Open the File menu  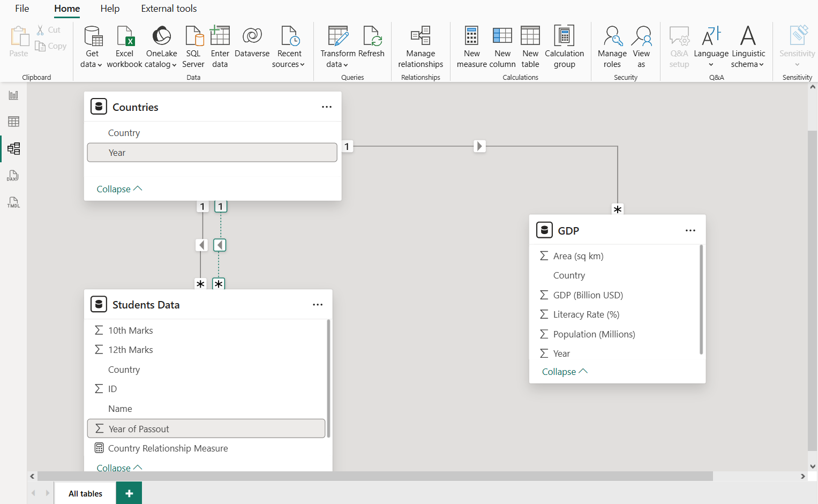click(x=22, y=9)
